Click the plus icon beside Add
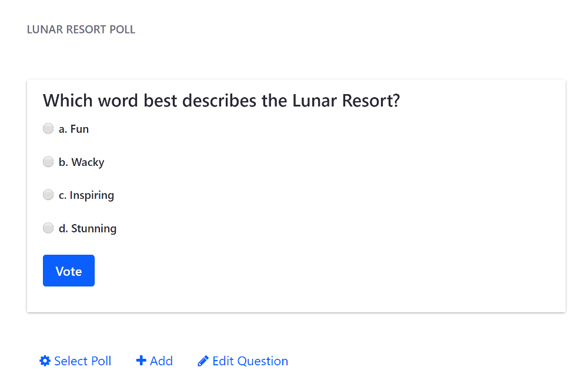The image size is (588, 380). pos(141,361)
